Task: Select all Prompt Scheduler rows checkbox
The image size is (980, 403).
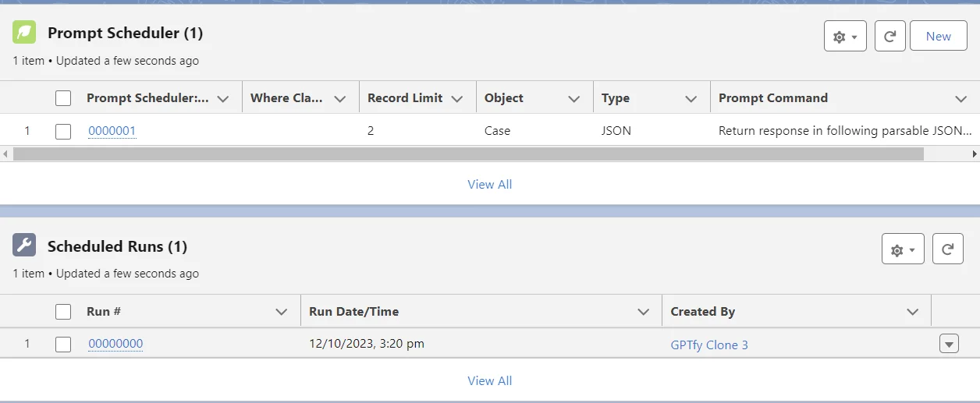Action: point(63,98)
